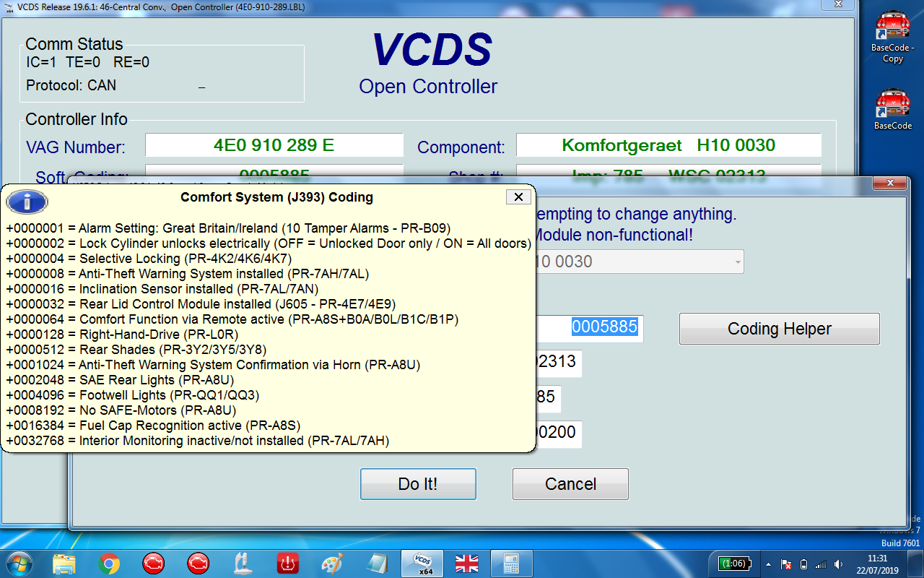Open the Windows Start menu
This screenshot has height=578, width=924.
click(19, 564)
